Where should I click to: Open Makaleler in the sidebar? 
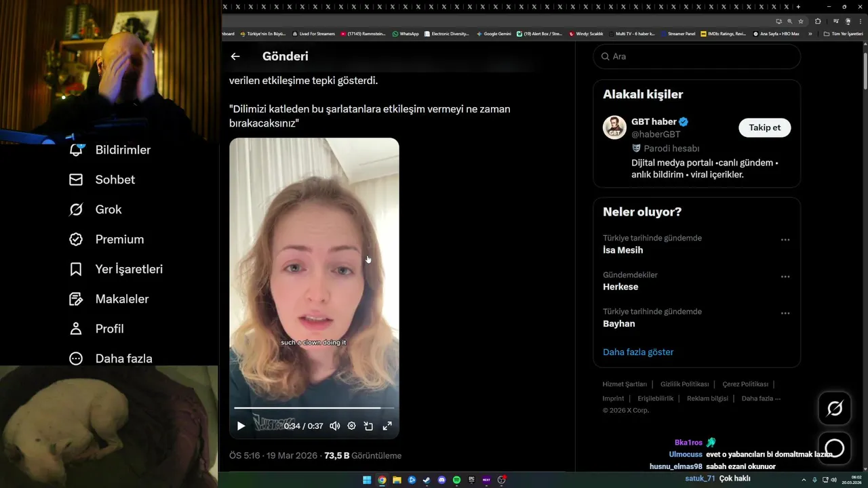click(x=108, y=299)
